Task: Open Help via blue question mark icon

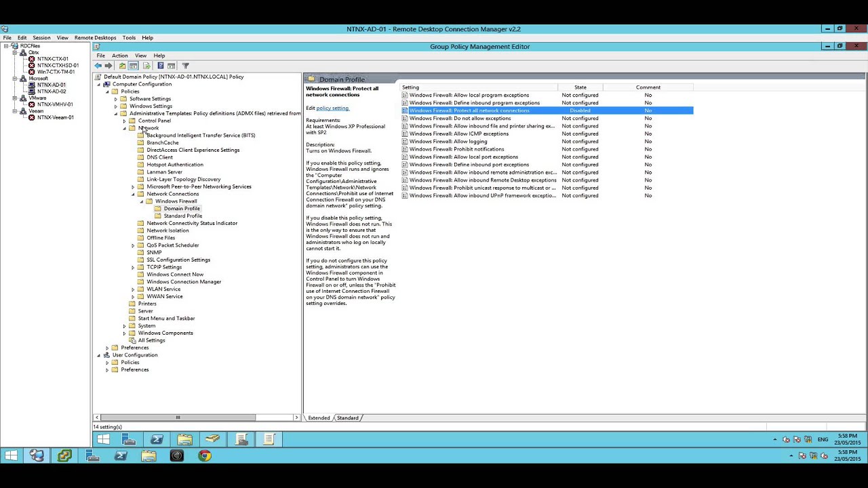Action: pos(160,66)
